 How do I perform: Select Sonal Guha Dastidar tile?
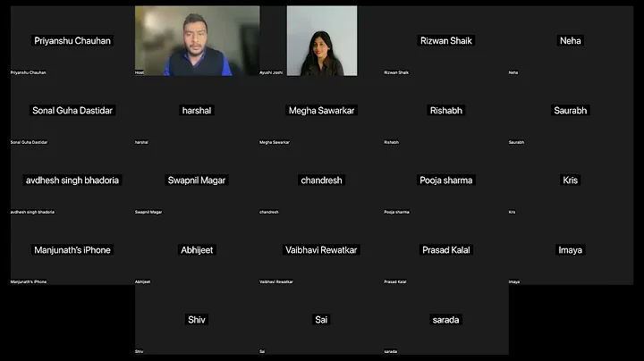[72, 110]
